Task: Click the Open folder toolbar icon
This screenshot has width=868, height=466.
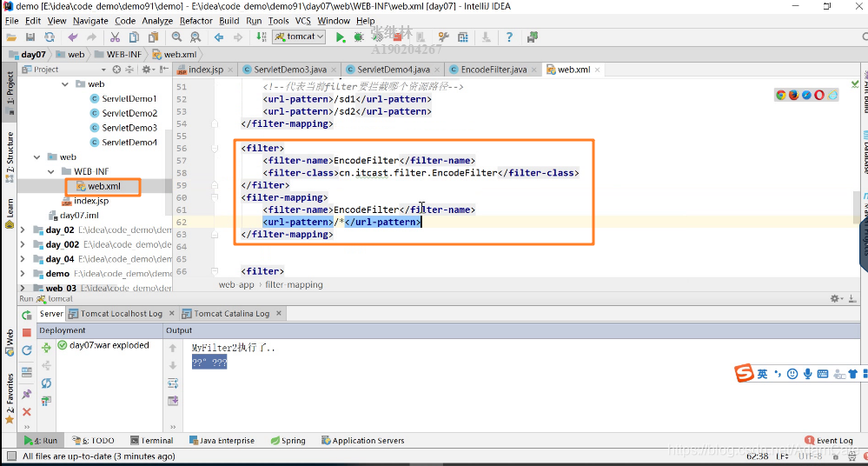Action: tap(11, 37)
